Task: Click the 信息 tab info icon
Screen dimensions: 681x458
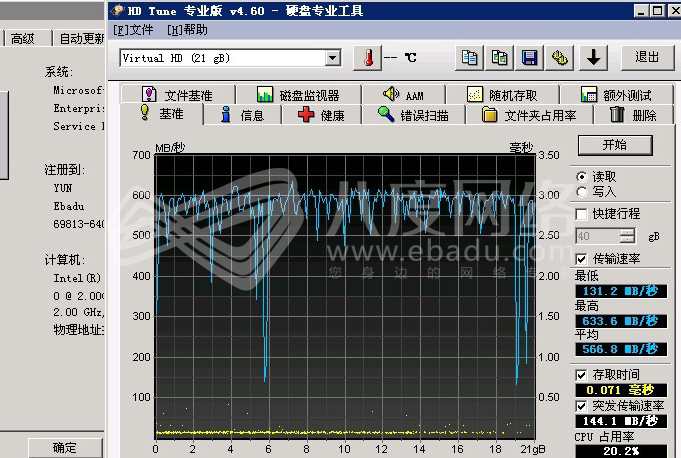Action: pyautogui.click(x=226, y=115)
